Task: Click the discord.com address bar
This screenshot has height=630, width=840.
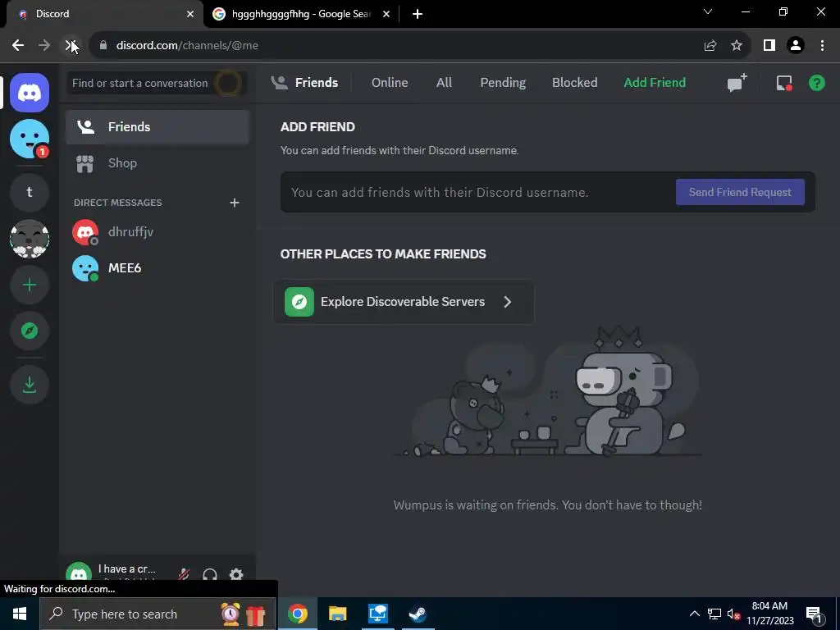Action: [396, 46]
